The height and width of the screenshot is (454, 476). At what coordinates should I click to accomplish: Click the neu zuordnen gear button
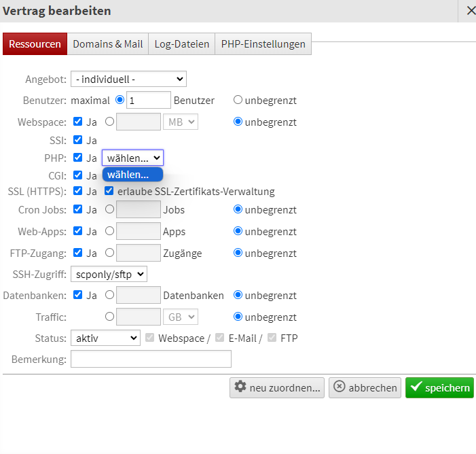[x=277, y=387]
